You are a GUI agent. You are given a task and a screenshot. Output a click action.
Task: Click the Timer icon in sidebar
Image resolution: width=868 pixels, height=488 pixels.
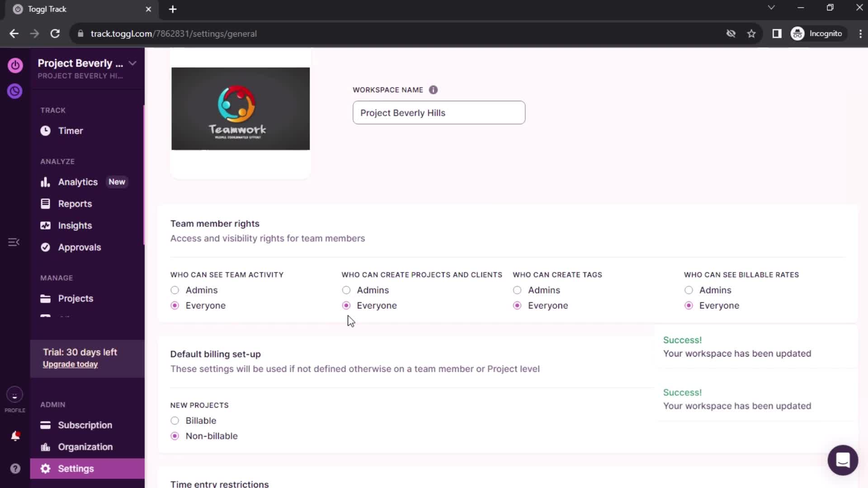coord(45,131)
